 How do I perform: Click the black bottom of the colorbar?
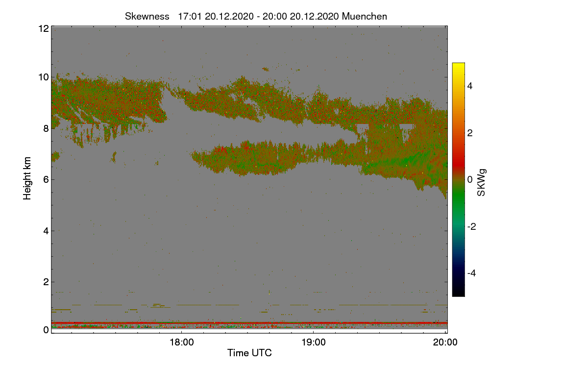(x=458, y=293)
